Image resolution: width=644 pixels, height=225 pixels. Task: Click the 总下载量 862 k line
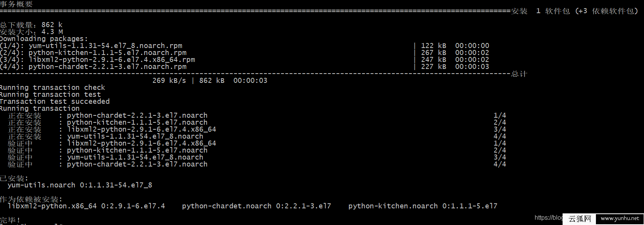point(31,25)
